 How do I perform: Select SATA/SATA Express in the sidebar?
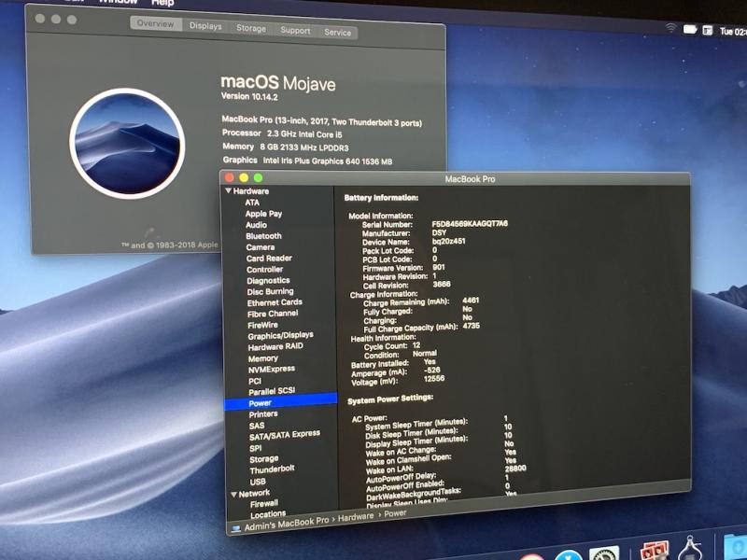pos(285,435)
